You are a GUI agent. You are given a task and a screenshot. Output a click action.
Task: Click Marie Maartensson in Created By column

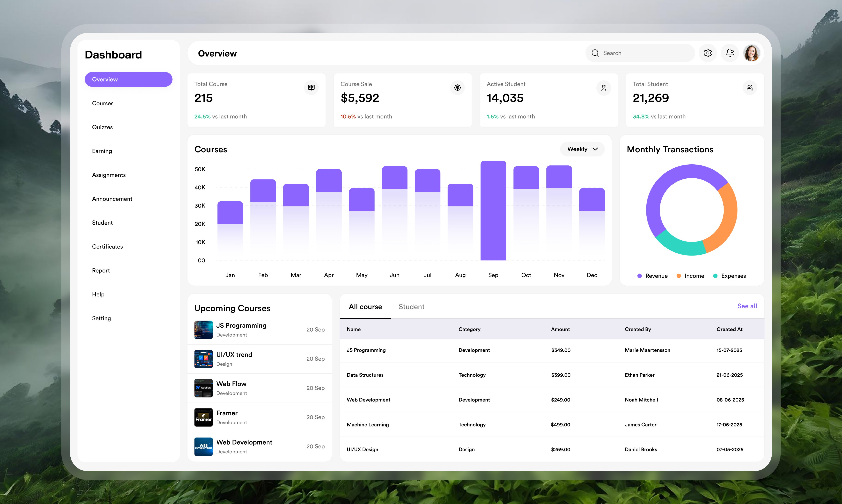click(648, 350)
